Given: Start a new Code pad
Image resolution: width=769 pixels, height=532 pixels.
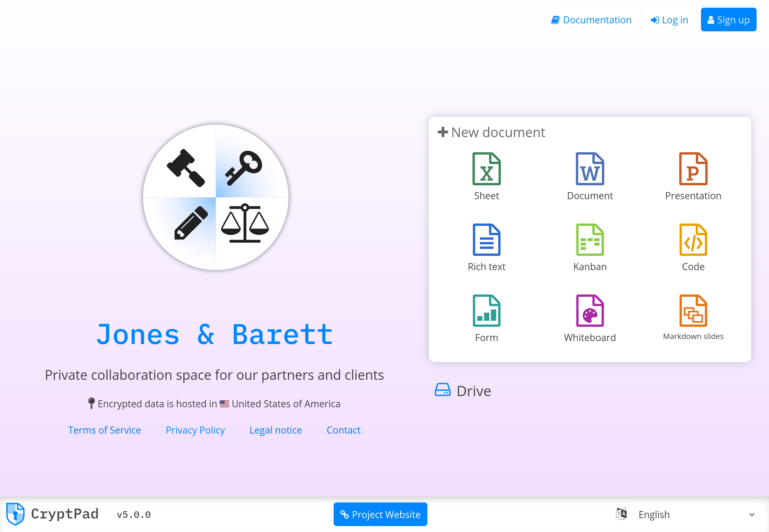Looking at the screenshot, I should coord(693,247).
